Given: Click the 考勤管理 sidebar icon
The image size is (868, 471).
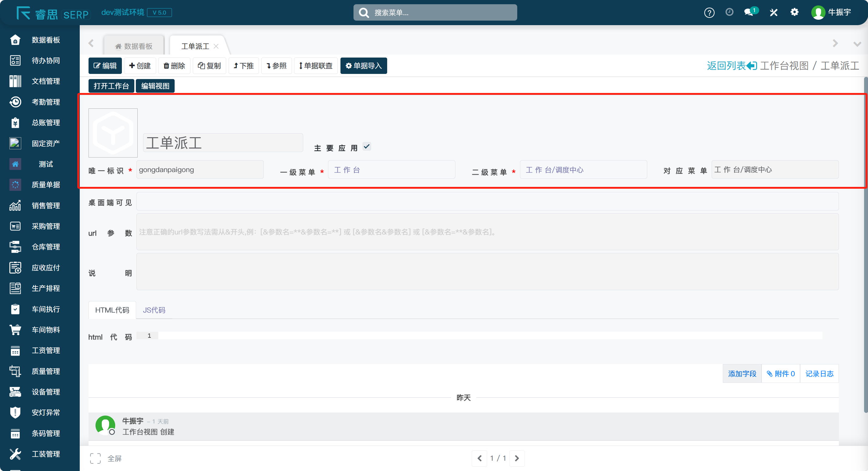Looking at the screenshot, I should tap(15, 102).
